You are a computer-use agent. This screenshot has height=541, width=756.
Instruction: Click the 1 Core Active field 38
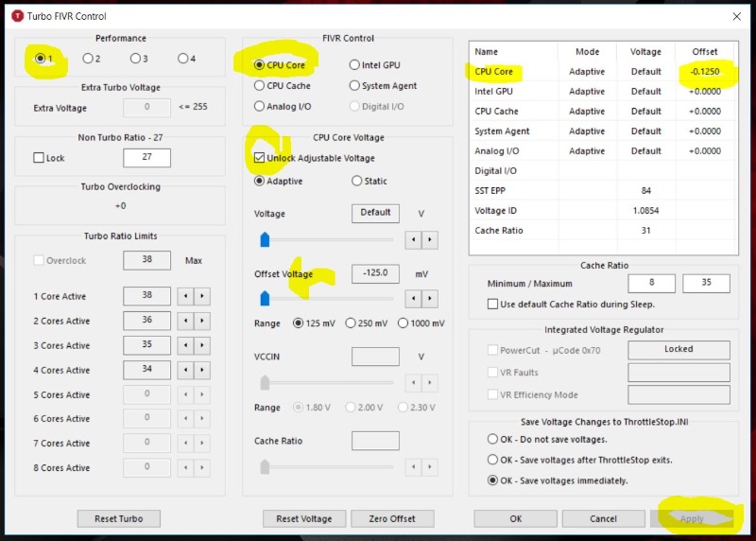(146, 295)
